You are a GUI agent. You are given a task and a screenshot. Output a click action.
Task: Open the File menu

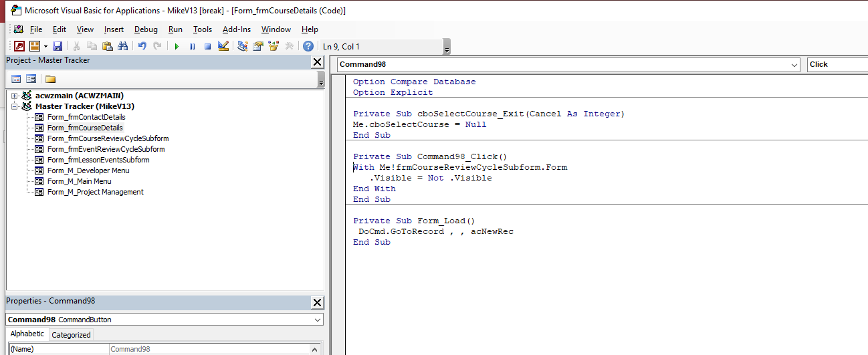click(36, 29)
